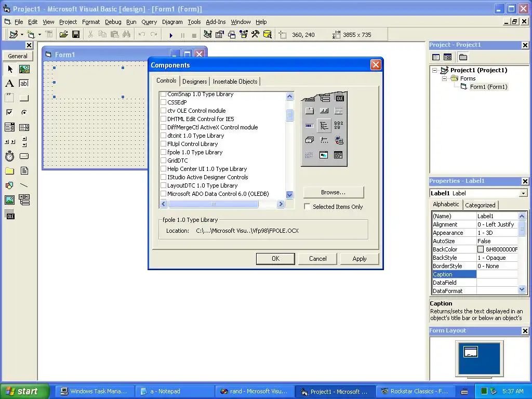
Task: Click the Open Project toolbar icon
Action: click(x=64, y=35)
